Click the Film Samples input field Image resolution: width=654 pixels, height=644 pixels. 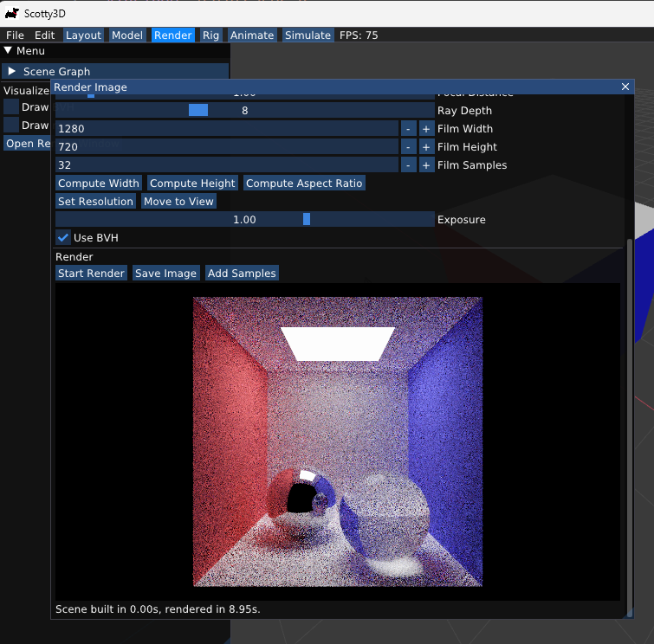coord(225,164)
